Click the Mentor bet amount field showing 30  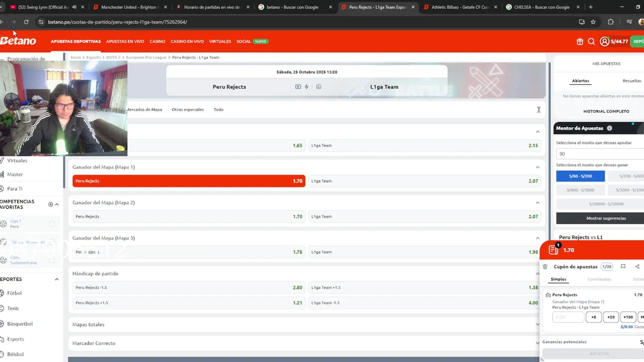(x=600, y=154)
